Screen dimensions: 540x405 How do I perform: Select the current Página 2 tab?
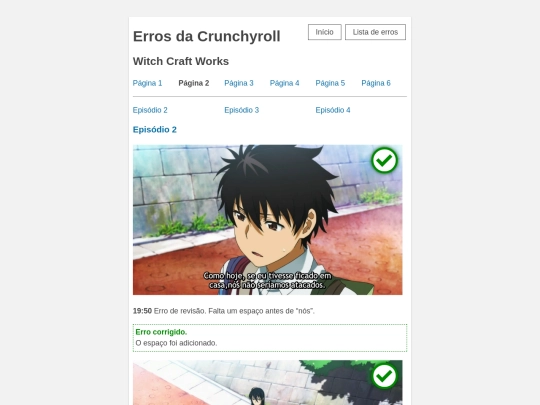tap(194, 83)
